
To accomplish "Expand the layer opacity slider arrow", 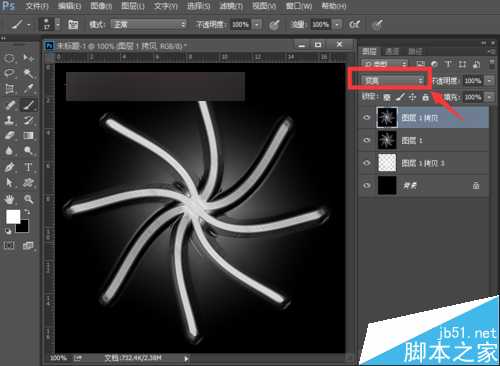I will (x=489, y=81).
